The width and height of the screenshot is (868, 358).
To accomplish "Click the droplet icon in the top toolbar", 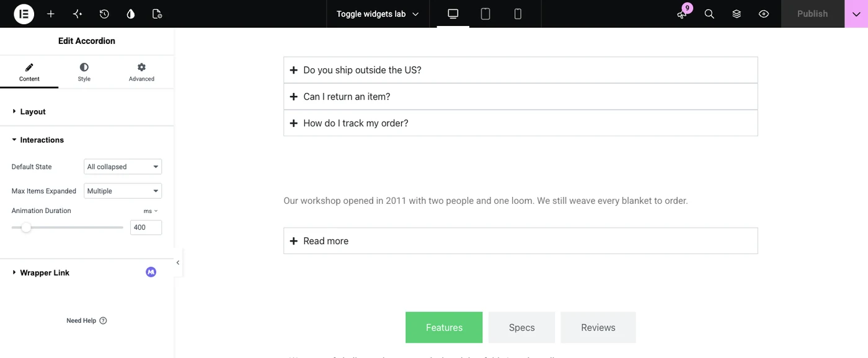I will 131,14.
